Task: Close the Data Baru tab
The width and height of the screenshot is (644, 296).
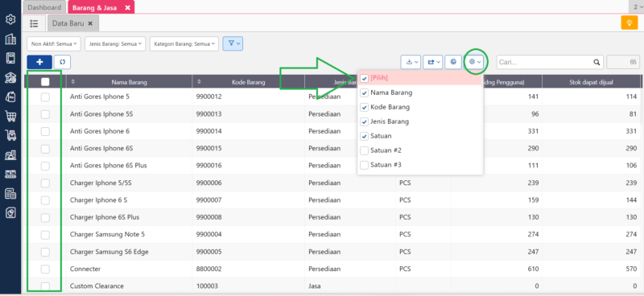Action: (90, 24)
